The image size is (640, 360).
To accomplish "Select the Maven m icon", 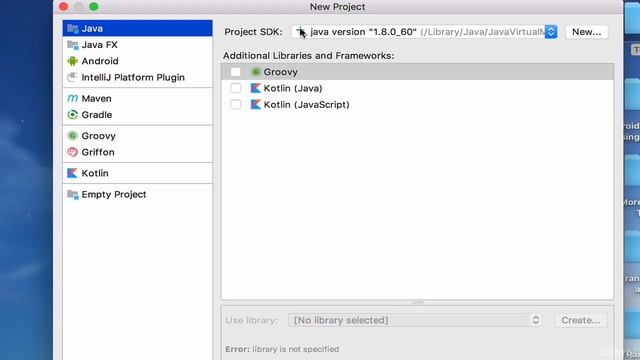I will 73,98.
